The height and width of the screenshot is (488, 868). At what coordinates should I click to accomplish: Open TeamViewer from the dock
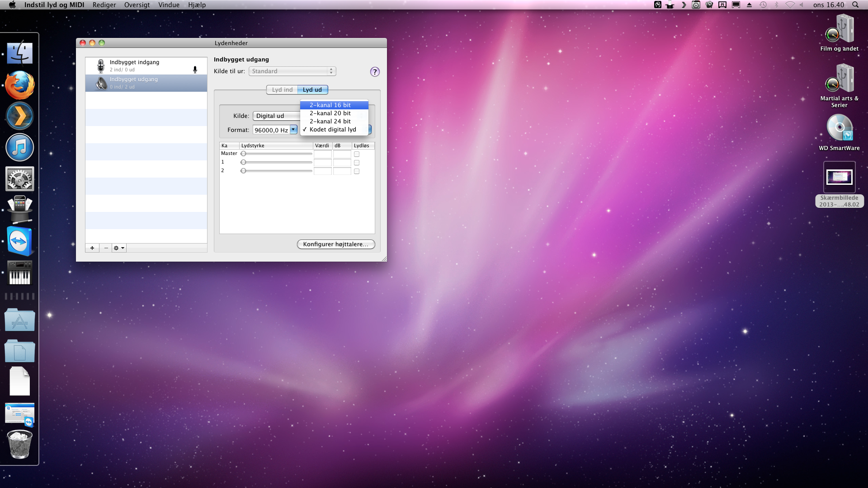click(x=19, y=241)
